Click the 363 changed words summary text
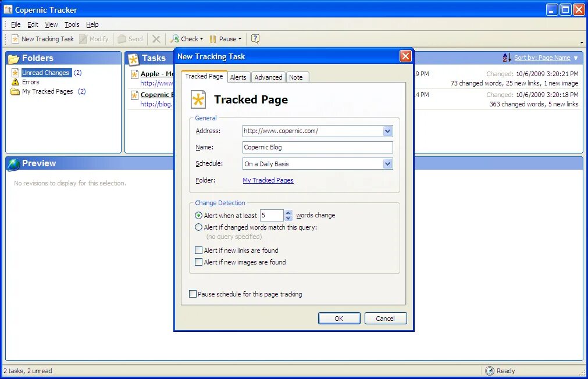Screen dimensions: 588x379 pyautogui.click(x=534, y=104)
